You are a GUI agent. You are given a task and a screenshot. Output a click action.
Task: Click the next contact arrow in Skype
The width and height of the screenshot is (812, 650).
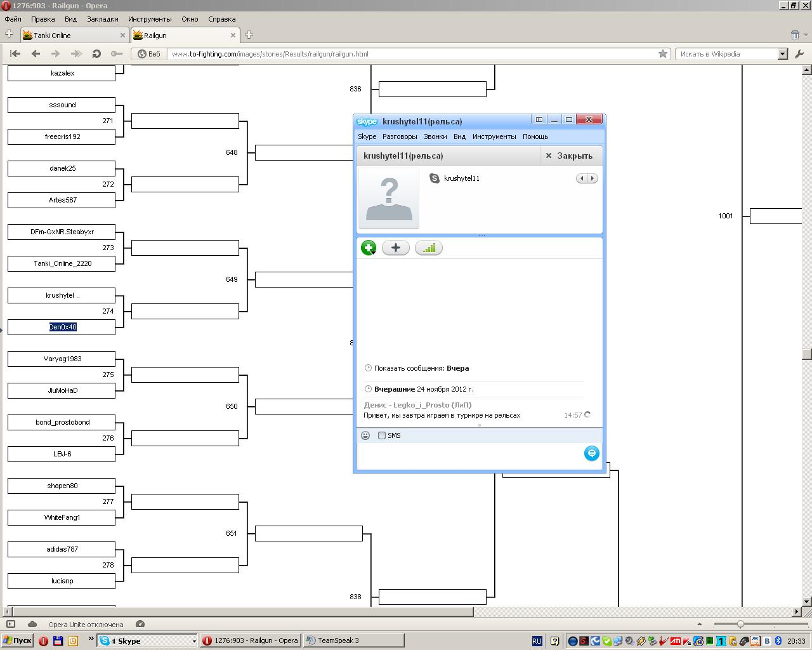[593, 178]
